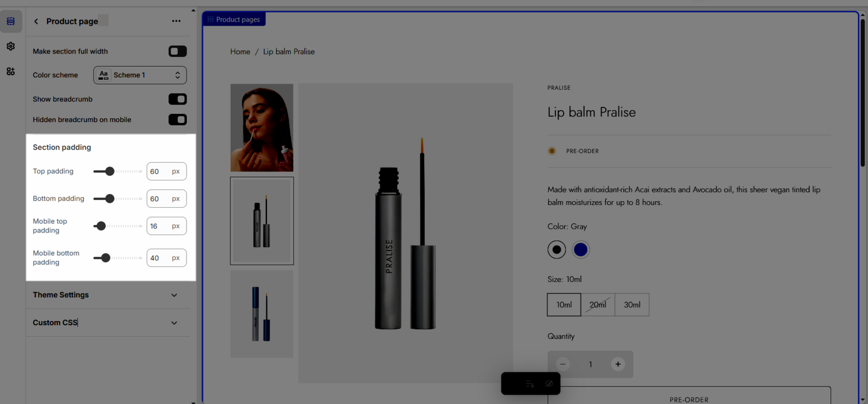The height and width of the screenshot is (404, 868).
Task: Toggle Make section full width switch
Action: pyautogui.click(x=177, y=52)
